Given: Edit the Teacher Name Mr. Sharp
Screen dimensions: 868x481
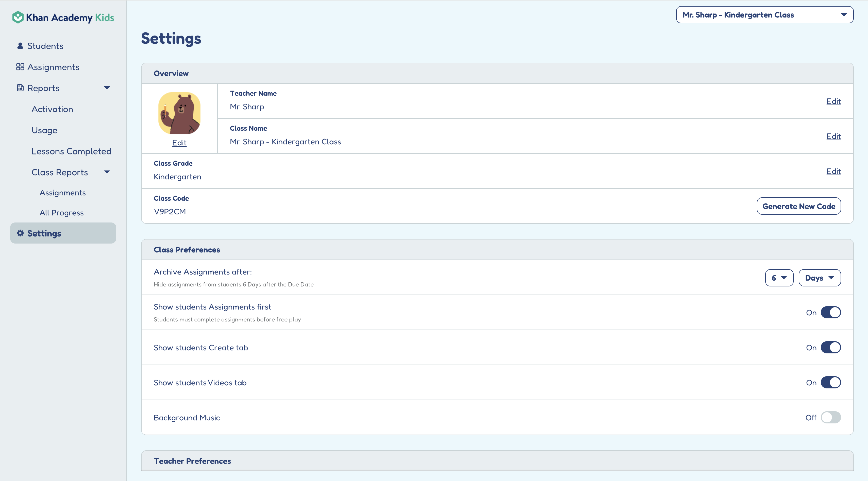Looking at the screenshot, I should 833,101.
